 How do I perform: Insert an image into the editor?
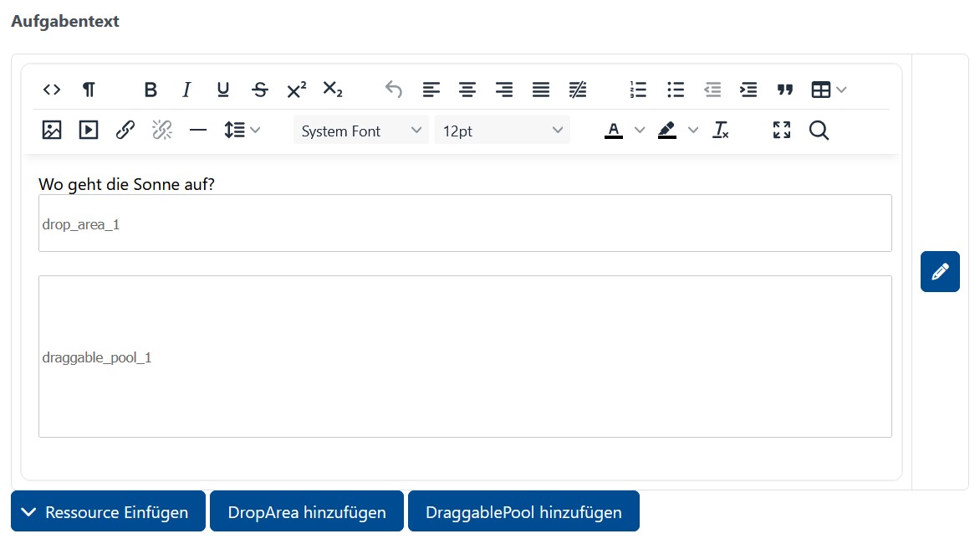coord(52,131)
